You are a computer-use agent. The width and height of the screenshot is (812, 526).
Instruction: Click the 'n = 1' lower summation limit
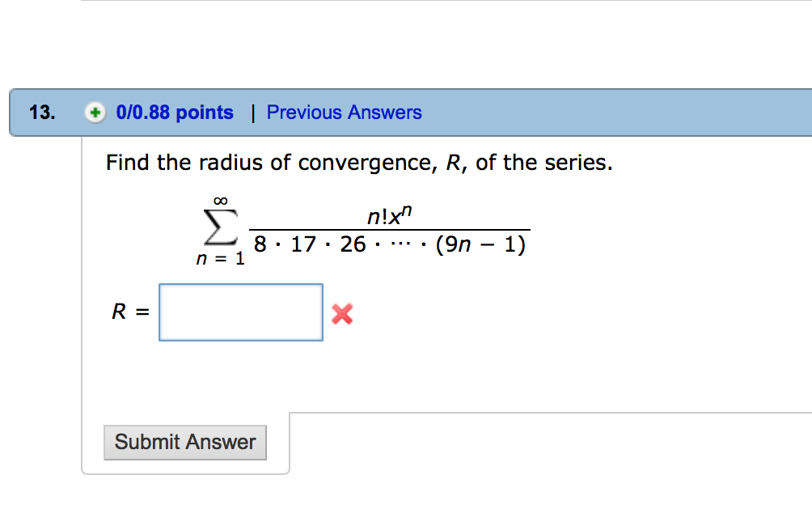click(220, 258)
